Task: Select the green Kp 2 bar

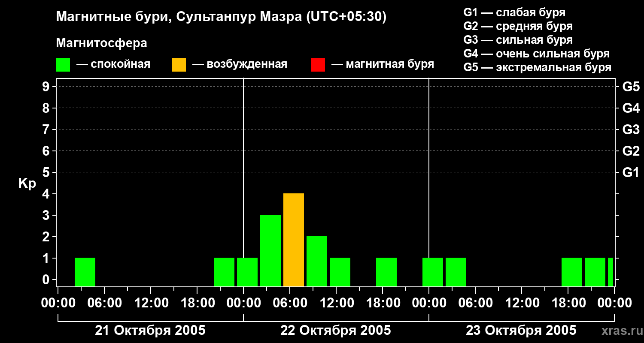Action: click(317, 261)
